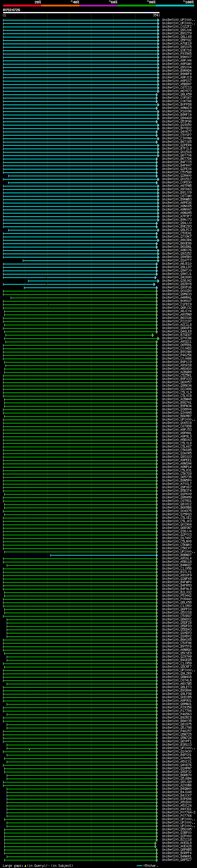Select the UniRef100_A4RRA1 label
This screenshot has width=197, height=868.
(x=176, y=297)
